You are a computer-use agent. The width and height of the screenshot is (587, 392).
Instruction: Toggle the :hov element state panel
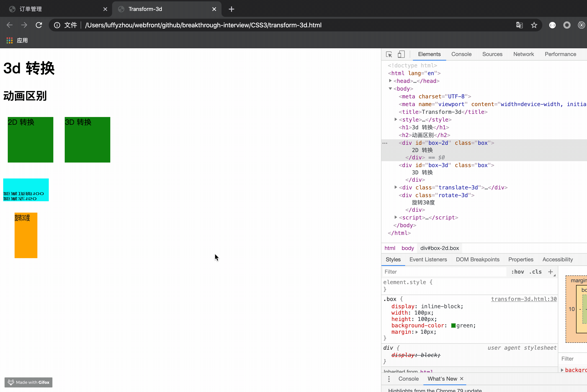point(517,272)
